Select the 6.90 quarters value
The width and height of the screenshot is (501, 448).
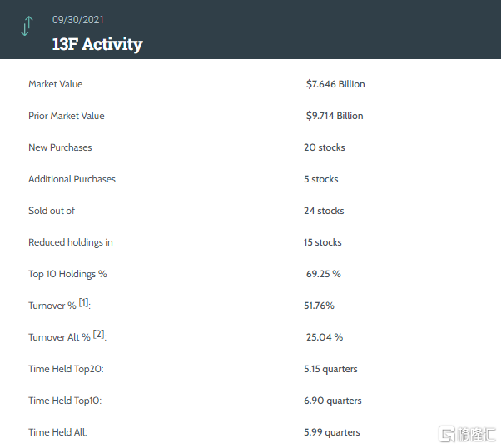333,401
